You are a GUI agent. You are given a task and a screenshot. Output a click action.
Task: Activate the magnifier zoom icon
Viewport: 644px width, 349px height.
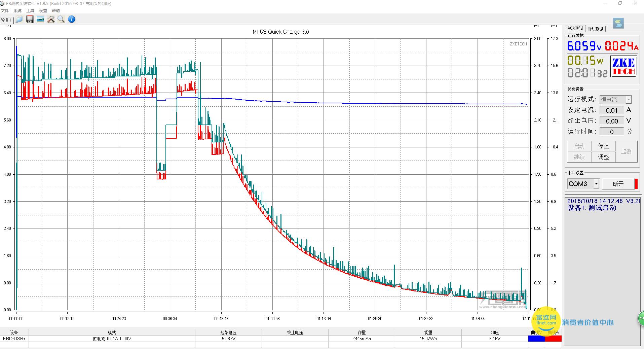61,19
